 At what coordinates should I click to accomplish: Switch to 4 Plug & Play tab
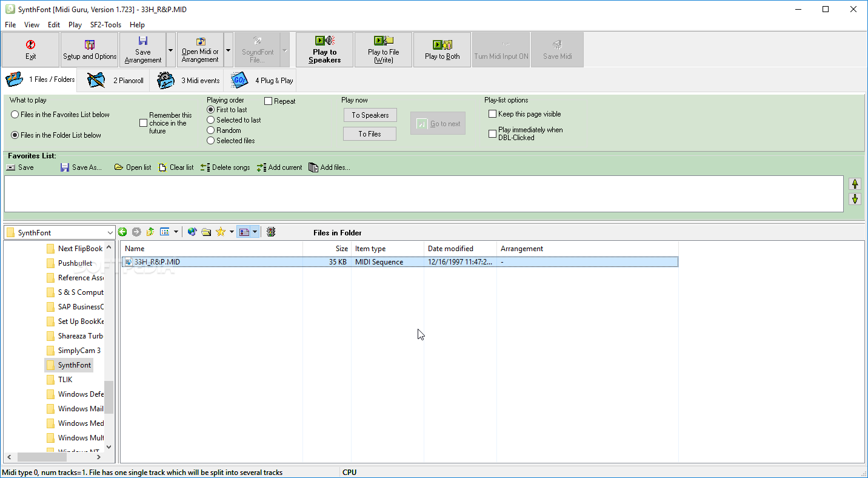click(x=261, y=80)
